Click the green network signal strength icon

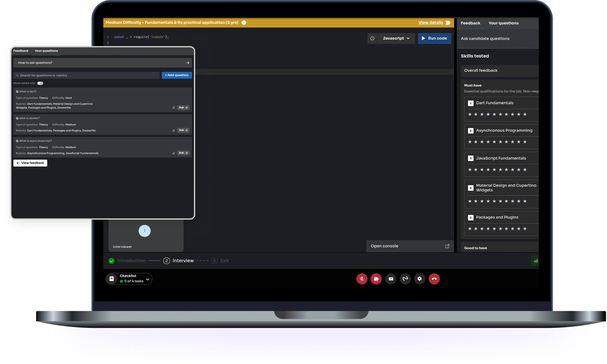click(535, 261)
